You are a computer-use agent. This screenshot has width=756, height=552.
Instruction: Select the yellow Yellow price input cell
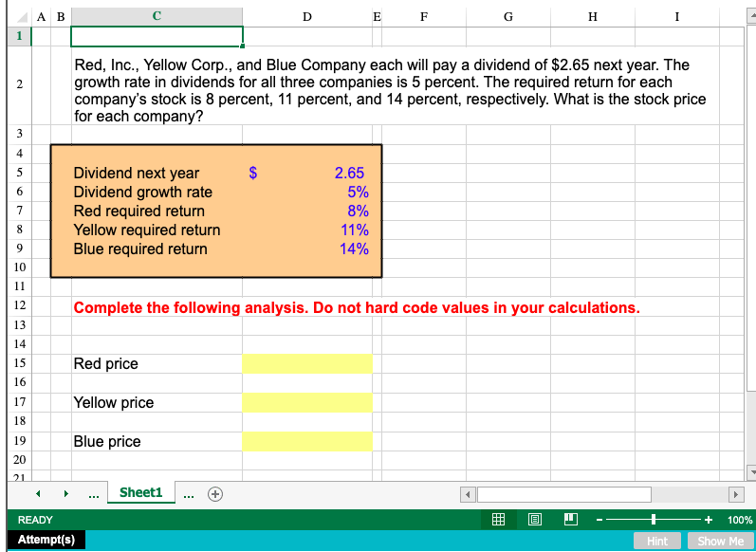307,402
